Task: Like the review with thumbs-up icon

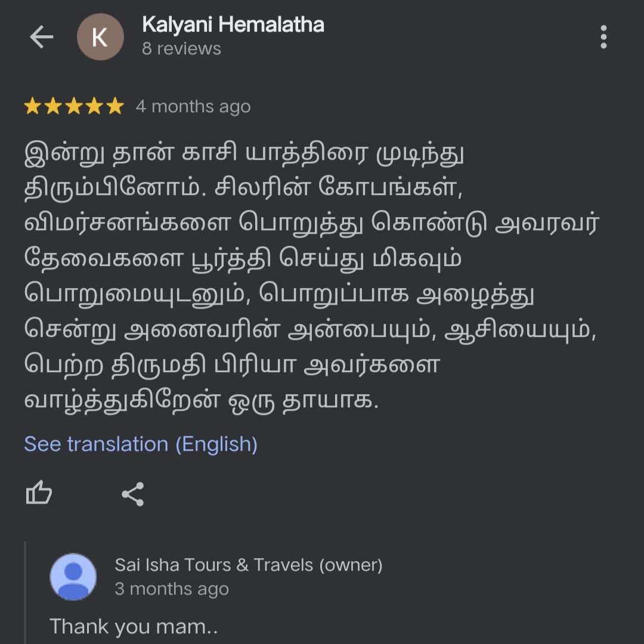Action: [39, 493]
